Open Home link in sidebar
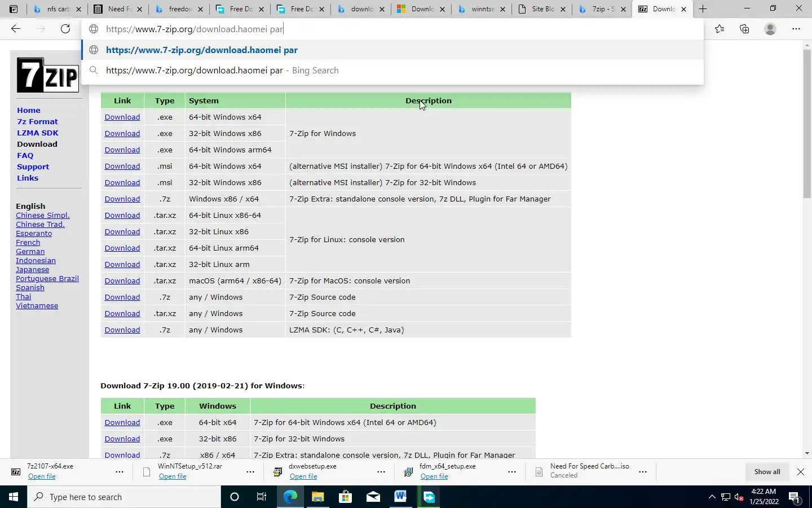 (29, 110)
